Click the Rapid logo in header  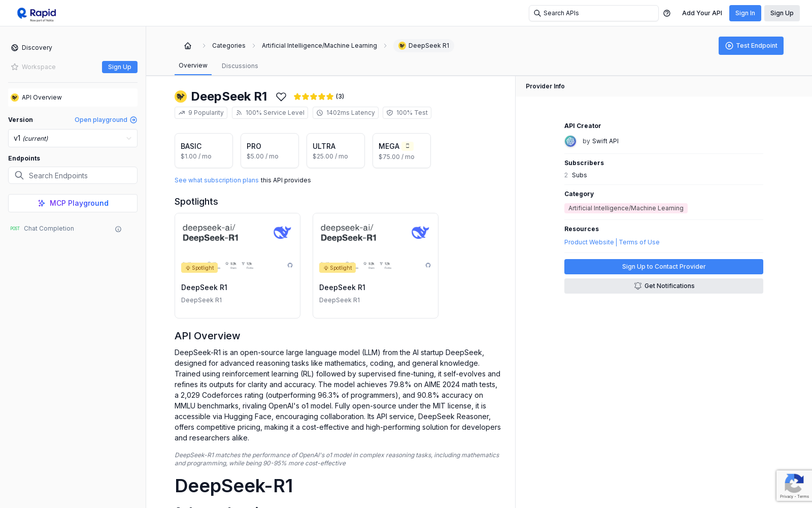point(37,14)
